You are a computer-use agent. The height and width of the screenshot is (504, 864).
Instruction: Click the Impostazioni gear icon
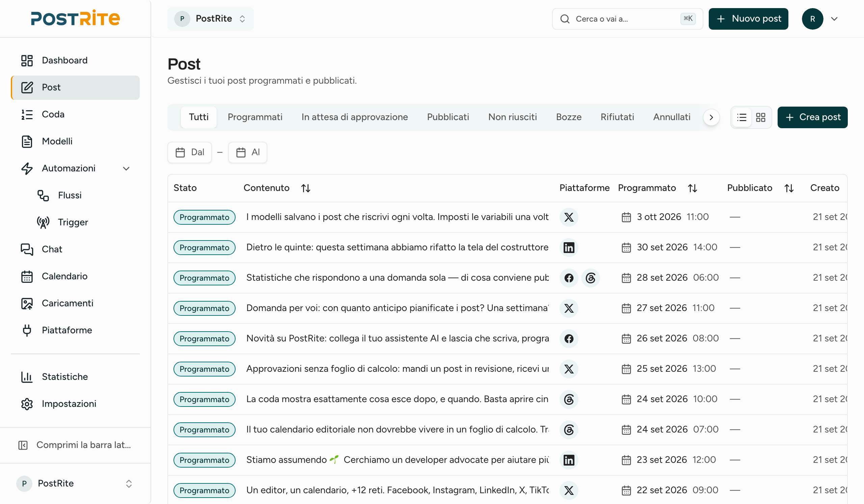pyautogui.click(x=27, y=404)
